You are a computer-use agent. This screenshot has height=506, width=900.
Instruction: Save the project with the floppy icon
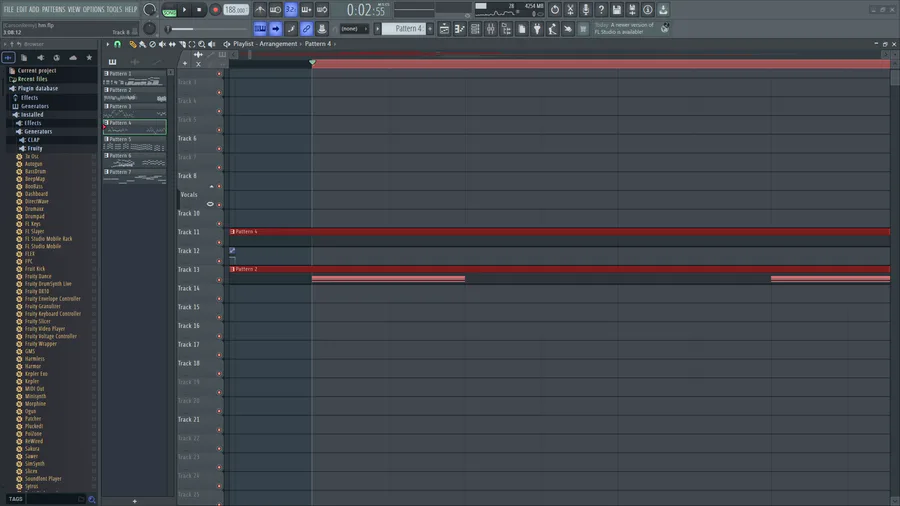[x=617, y=10]
